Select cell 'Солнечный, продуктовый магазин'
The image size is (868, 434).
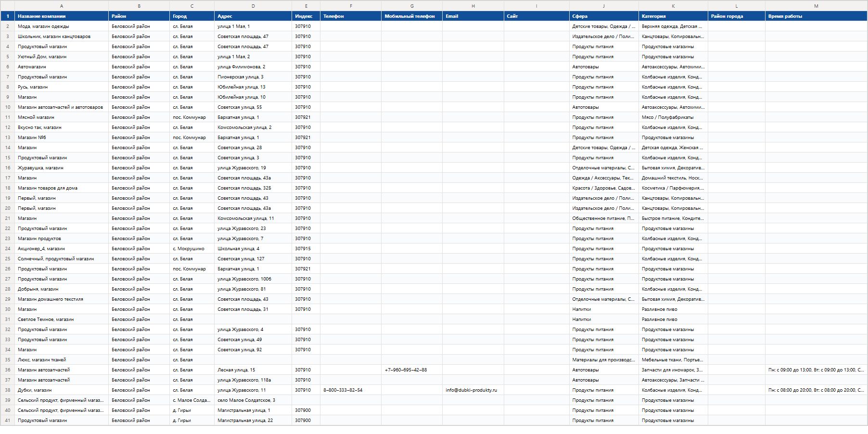click(62, 259)
